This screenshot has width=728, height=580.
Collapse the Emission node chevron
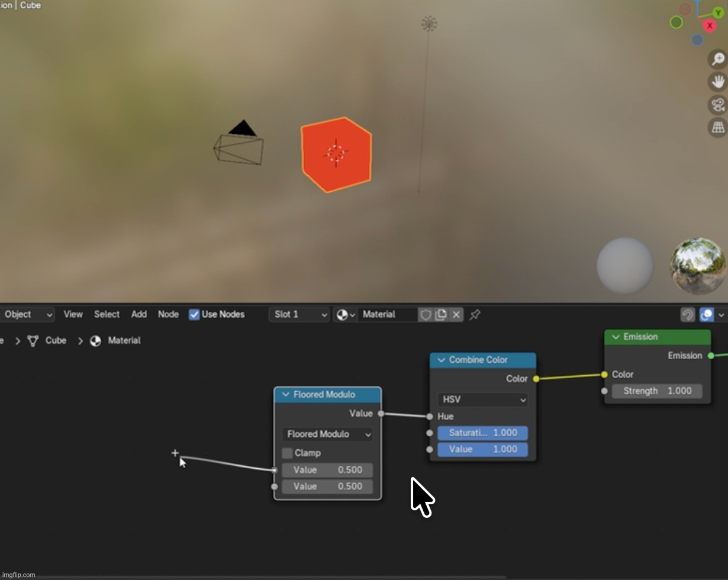pyautogui.click(x=616, y=337)
